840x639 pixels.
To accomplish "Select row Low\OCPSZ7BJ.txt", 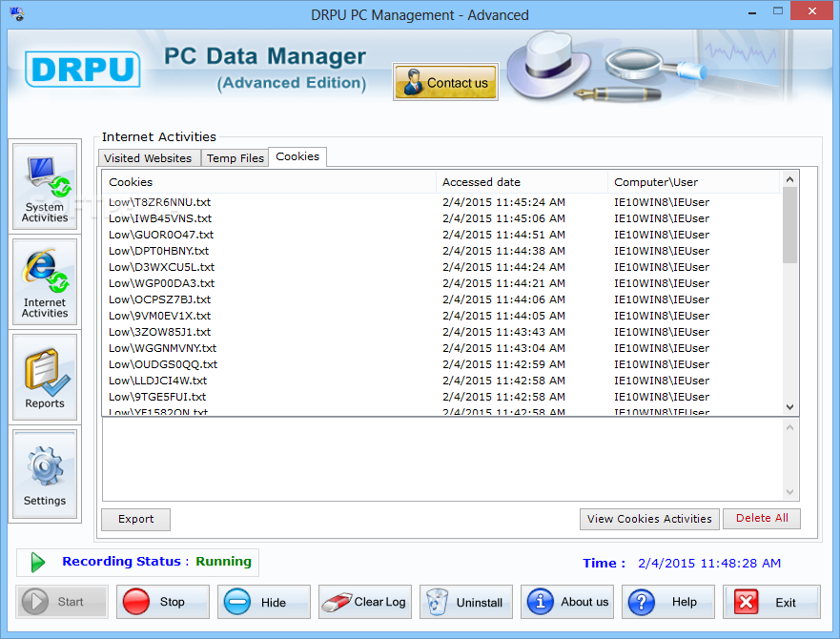I will 441,299.
